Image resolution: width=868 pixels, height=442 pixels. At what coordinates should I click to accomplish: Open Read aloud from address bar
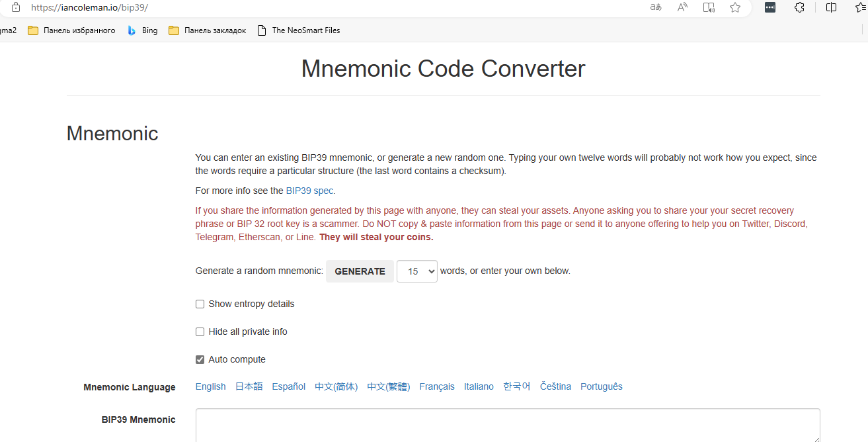pyautogui.click(x=682, y=7)
